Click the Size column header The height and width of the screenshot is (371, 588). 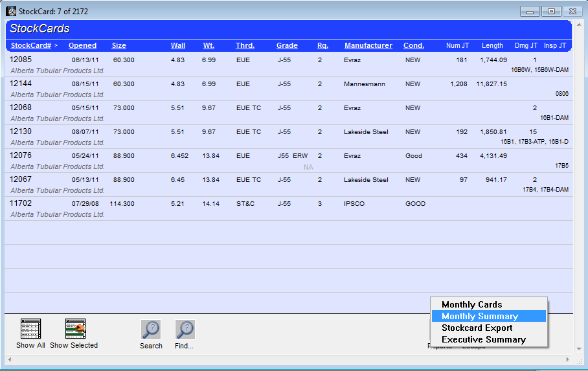pyautogui.click(x=119, y=46)
